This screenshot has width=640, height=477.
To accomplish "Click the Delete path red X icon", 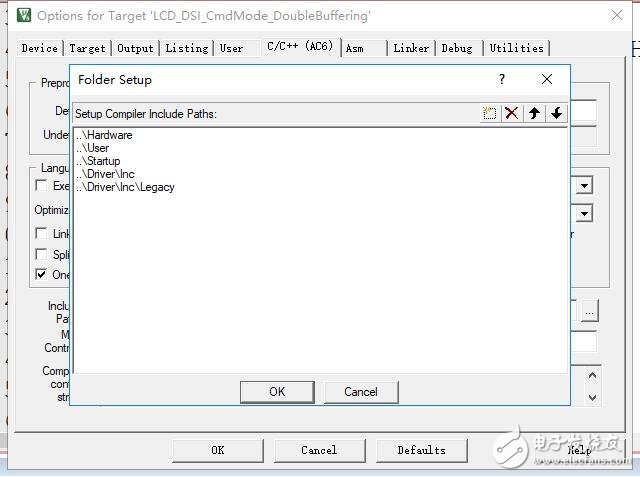I will [511, 113].
